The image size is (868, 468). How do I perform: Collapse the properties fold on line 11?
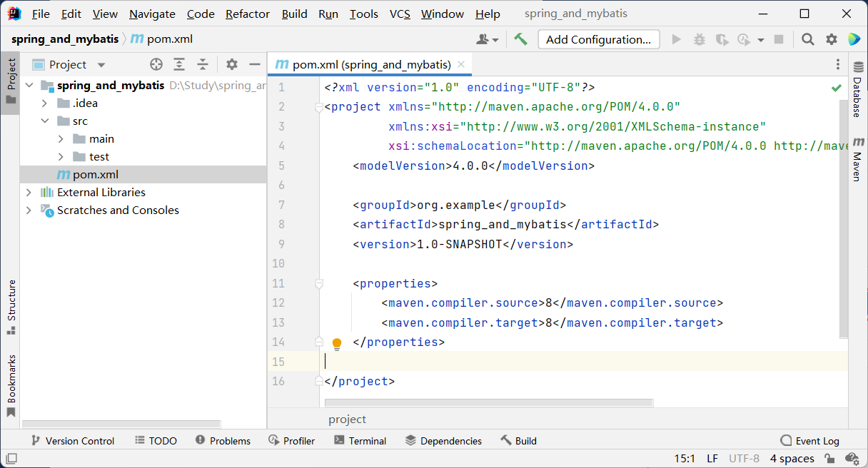pyautogui.click(x=318, y=284)
